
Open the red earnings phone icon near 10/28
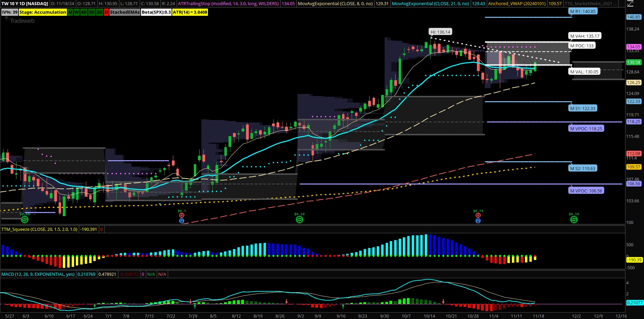pos(478,215)
